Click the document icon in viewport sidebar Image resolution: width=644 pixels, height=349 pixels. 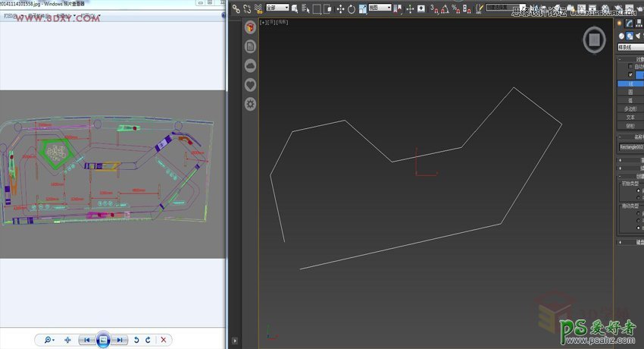(x=251, y=46)
